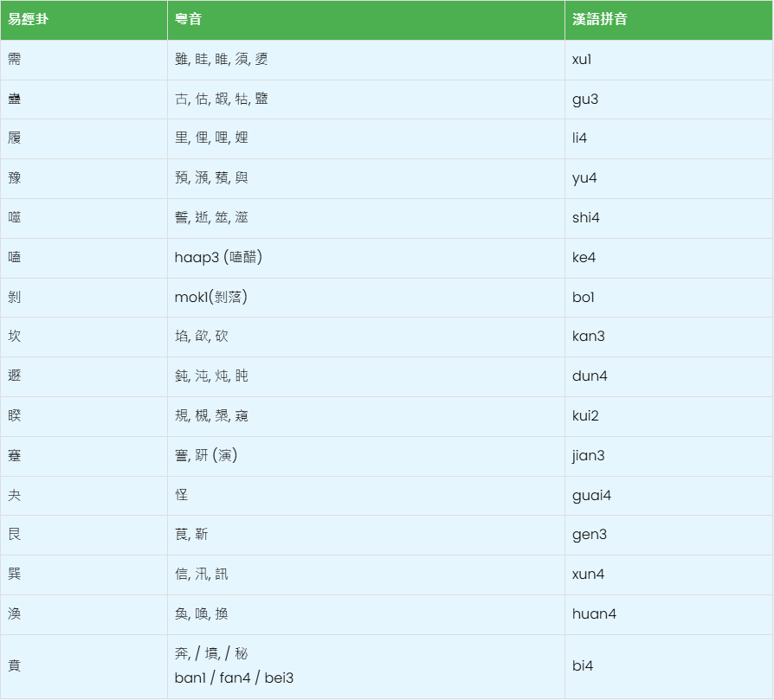Click the 漢語拼音 column header

[669, 20]
